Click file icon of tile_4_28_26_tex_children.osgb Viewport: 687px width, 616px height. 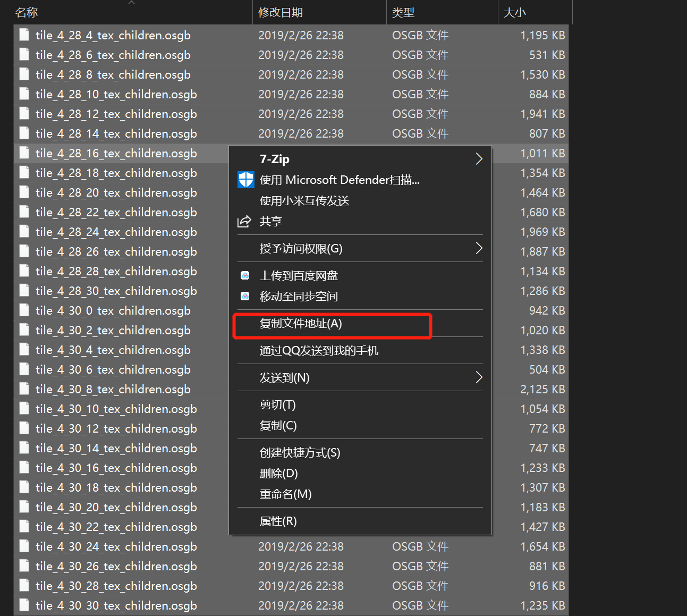[x=24, y=251]
